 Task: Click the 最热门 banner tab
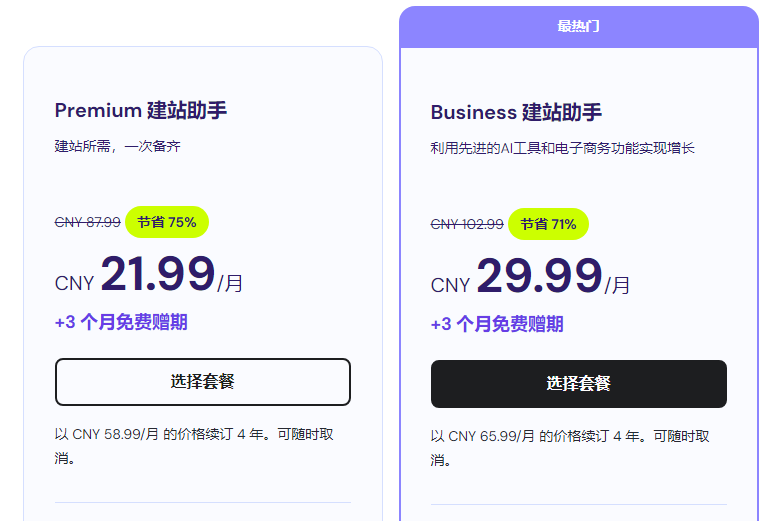click(578, 26)
